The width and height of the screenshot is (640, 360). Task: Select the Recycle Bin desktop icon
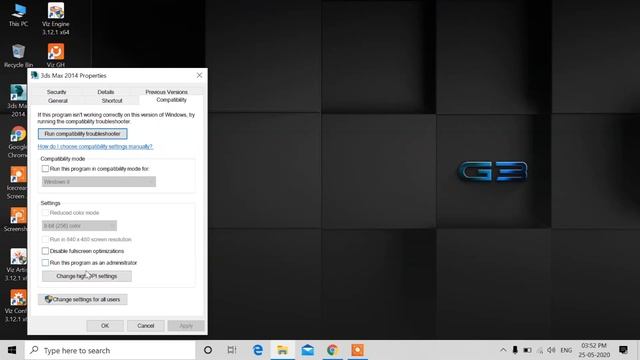point(18,56)
